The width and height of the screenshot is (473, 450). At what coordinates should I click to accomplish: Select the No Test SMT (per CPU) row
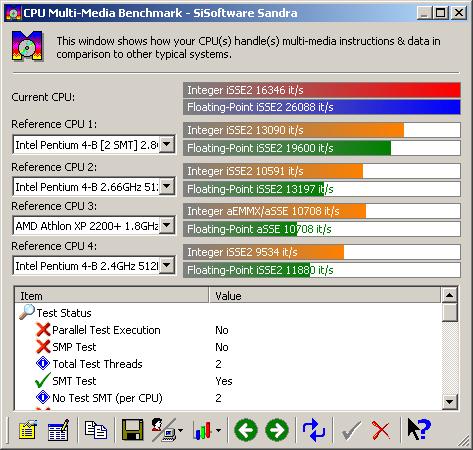click(x=228, y=398)
